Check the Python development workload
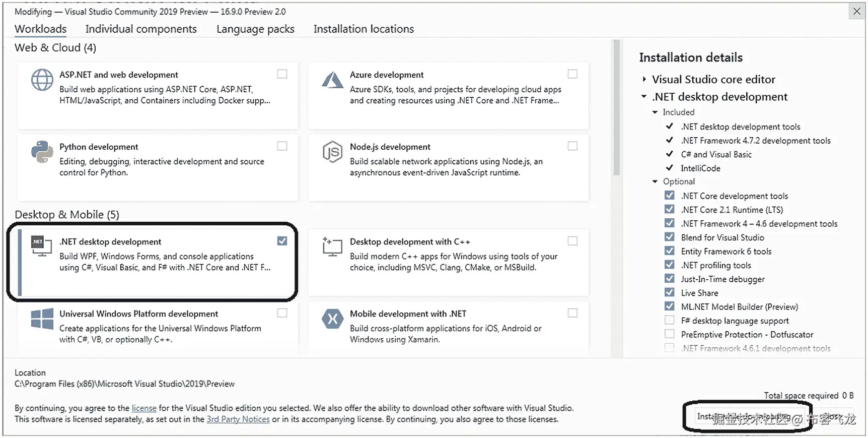The height and width of the screenshot is (438, 868). (282, 146)
